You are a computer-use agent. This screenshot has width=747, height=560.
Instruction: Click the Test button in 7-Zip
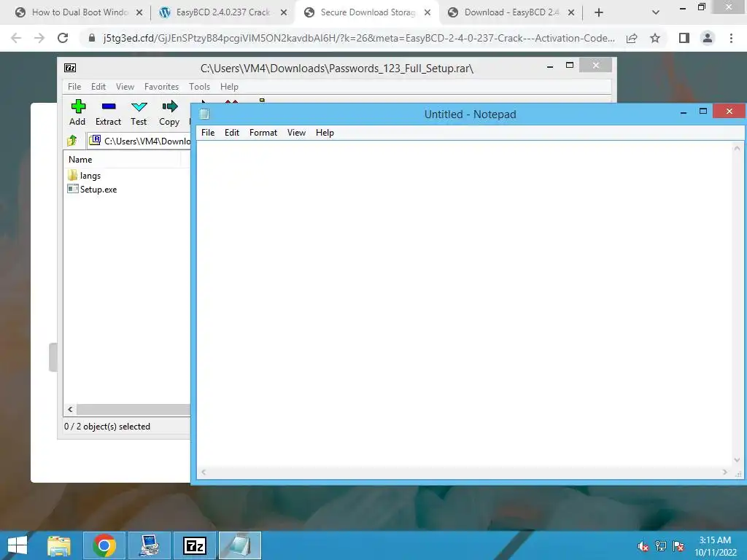139,113
